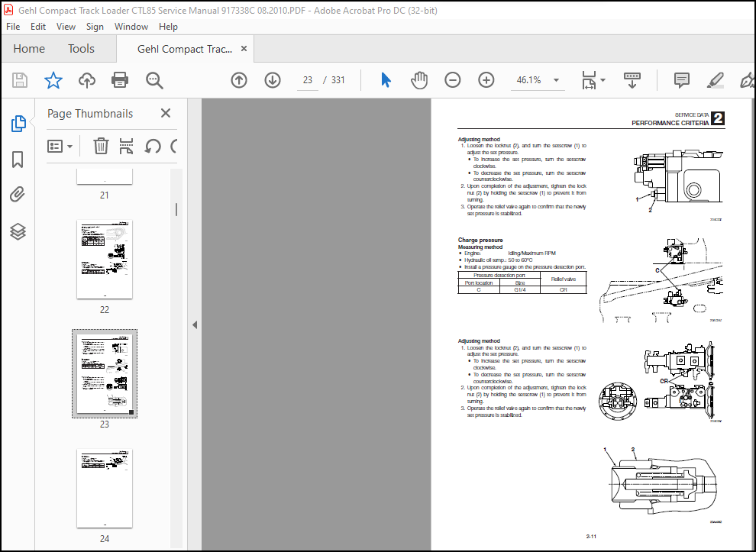Click the page label 2-11 at bottom

[x=591, y=536]
